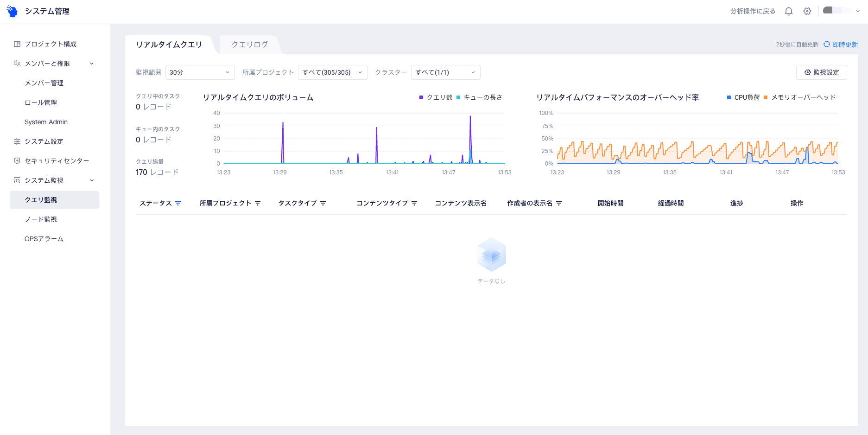Open settings gear icon in header

807,11
